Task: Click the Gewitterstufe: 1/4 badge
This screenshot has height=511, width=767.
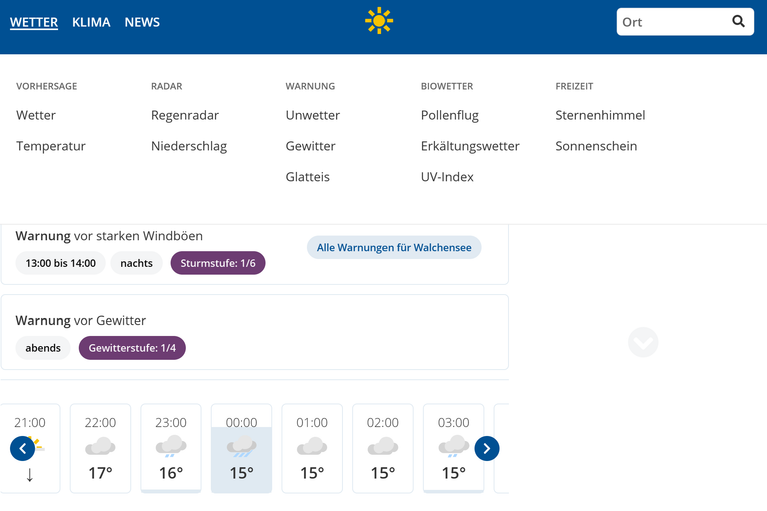Action: [x=132, y=348]
